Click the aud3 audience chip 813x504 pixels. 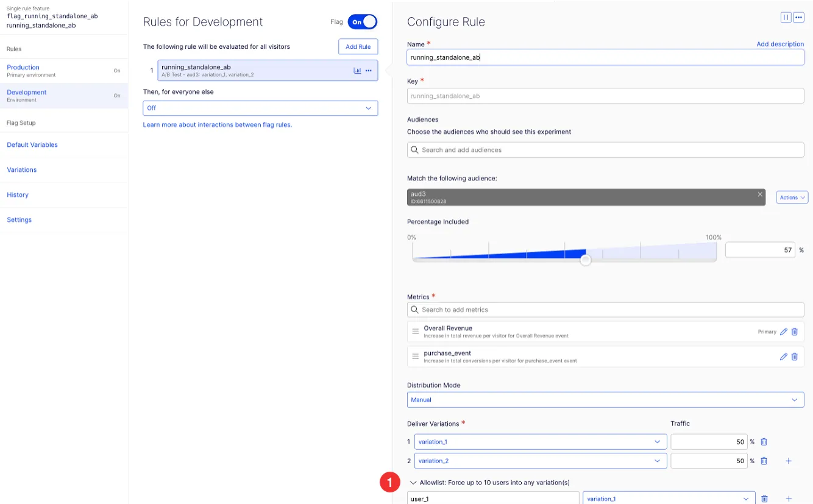tap(586, 197)
